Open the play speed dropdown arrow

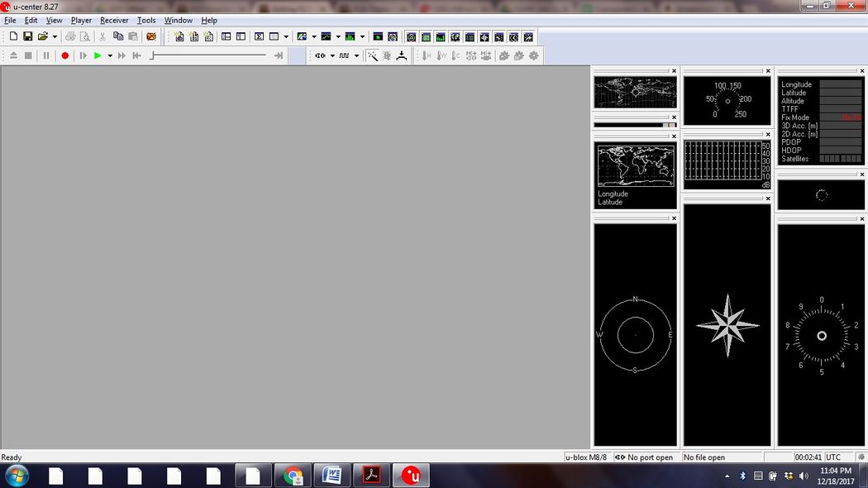[x=110, y=55]
